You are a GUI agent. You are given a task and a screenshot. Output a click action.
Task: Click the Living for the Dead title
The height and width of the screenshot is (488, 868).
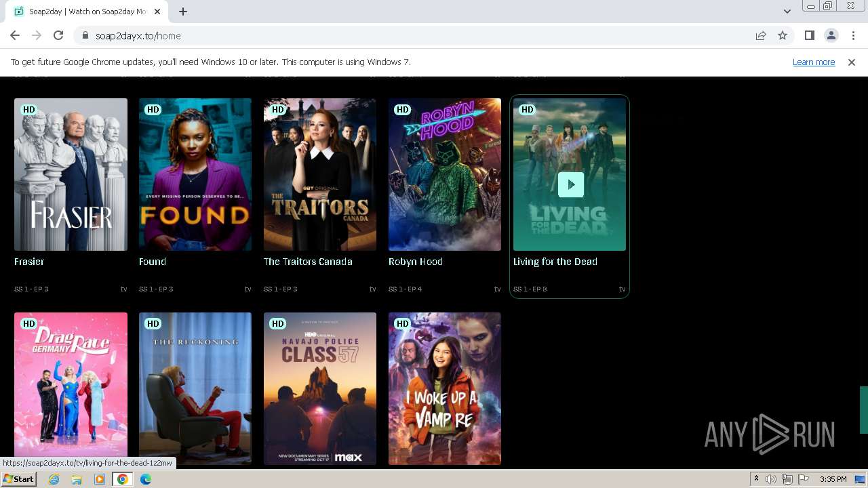pos(555,262)
